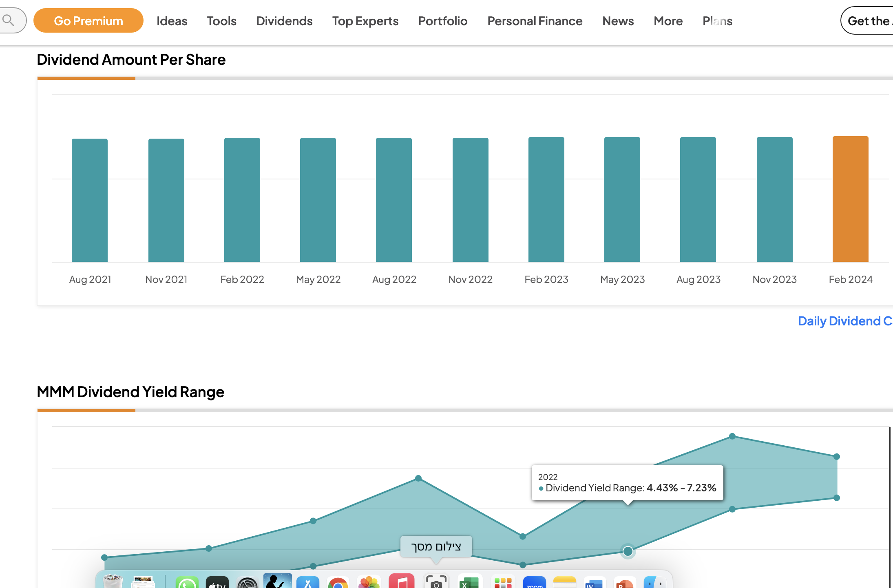The image size is (893, 588).
Task: Open the Screenshot app in the dock
Action: [x=436, y=581]
